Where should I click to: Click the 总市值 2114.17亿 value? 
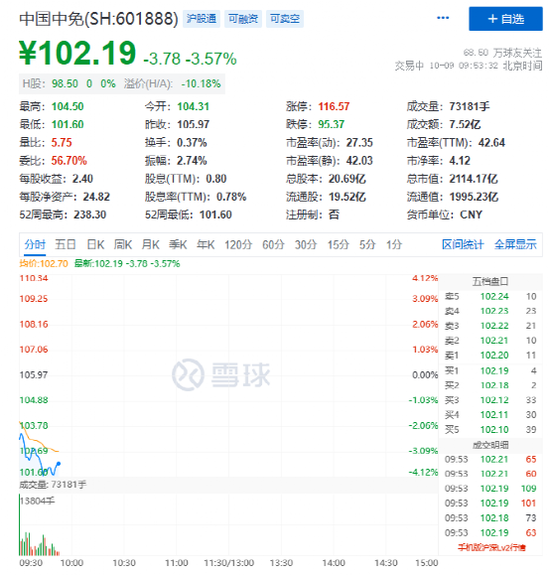click(474, 179)
